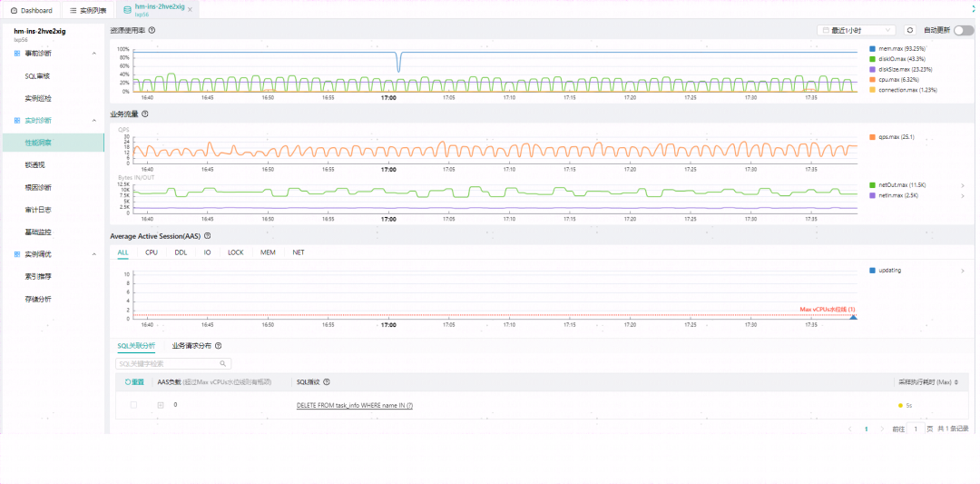Viewport: 980px width, 484px height.
Task: Click the help icon next to SQL指纹
Action: [x=327, y=382]
